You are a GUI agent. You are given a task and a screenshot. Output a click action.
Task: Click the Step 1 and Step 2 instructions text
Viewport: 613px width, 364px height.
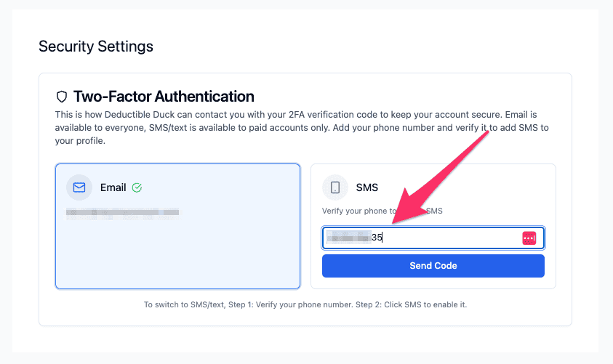[305, 304]
